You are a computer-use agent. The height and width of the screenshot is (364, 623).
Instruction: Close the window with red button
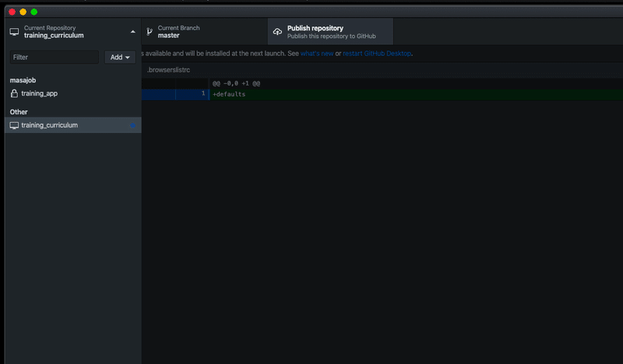point(12,12)
